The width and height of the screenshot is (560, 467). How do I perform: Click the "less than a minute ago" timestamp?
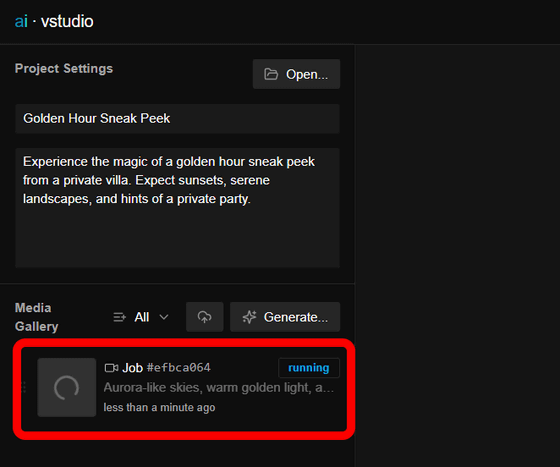159,407
